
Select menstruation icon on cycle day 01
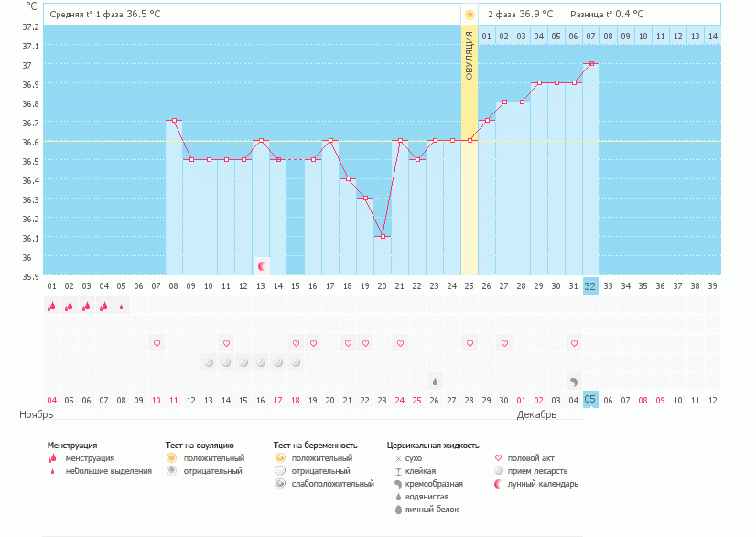tap(52, 306)
